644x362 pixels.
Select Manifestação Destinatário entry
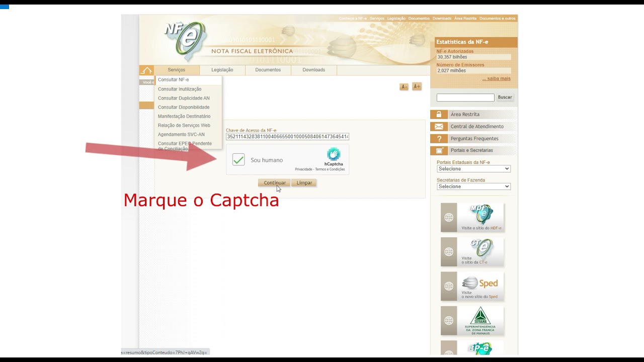(x=188, y=116)
